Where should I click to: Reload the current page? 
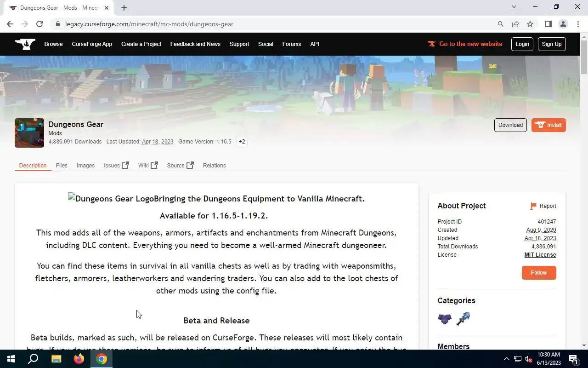[40, 24]
